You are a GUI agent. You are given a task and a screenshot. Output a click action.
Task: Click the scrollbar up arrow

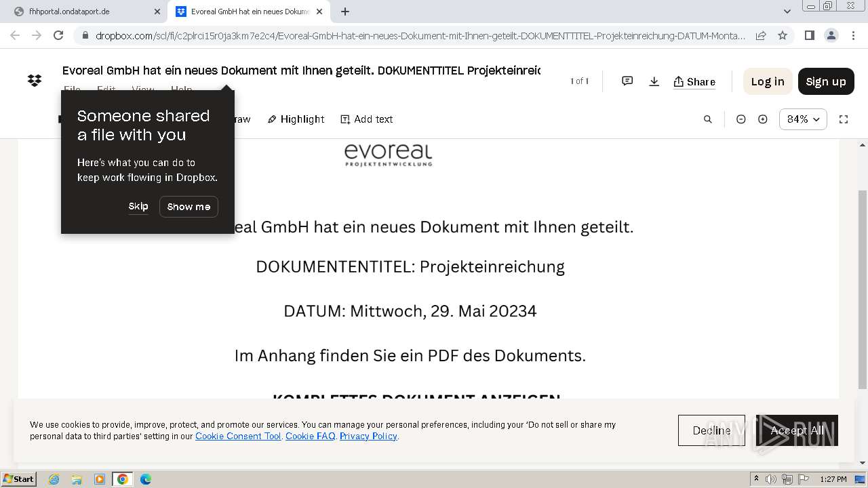(863, 144)
